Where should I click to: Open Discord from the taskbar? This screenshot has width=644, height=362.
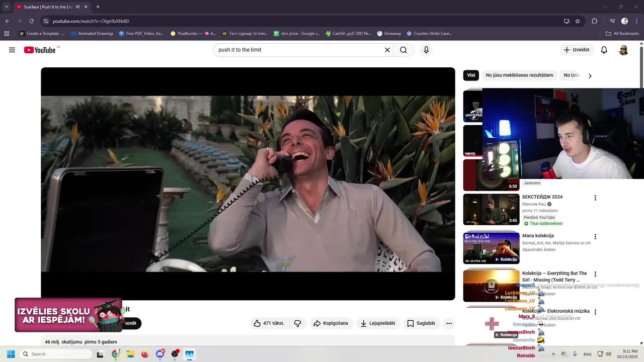160,354
